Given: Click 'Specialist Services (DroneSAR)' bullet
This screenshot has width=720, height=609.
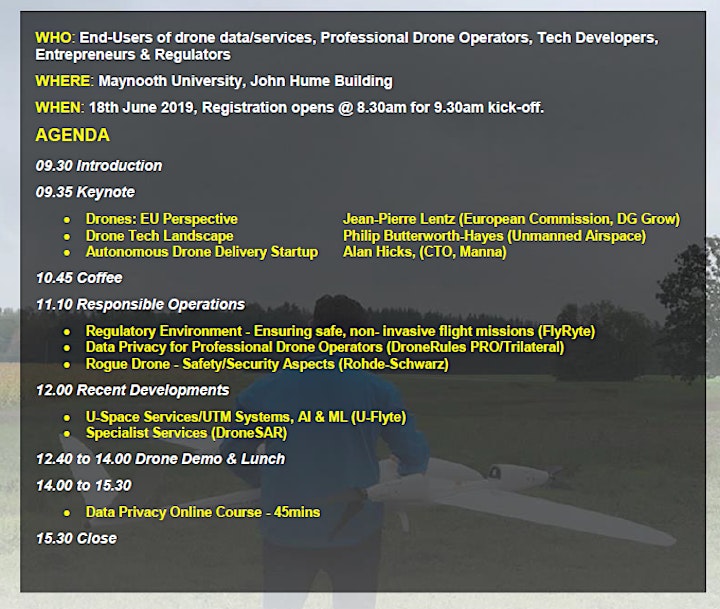Looking at the screenshot, I should click(x=186, y=433).
